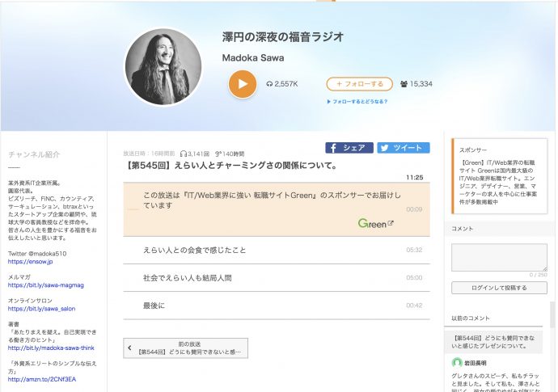Click the フォローする follow button
Viewport: 558px width, 392px height.
[359, 83]
